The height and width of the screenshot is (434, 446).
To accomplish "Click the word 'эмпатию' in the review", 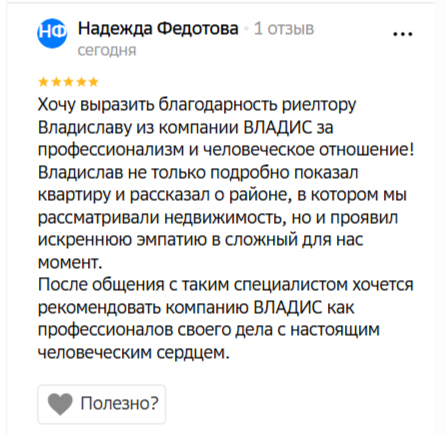I will click(x=172, y=240).
